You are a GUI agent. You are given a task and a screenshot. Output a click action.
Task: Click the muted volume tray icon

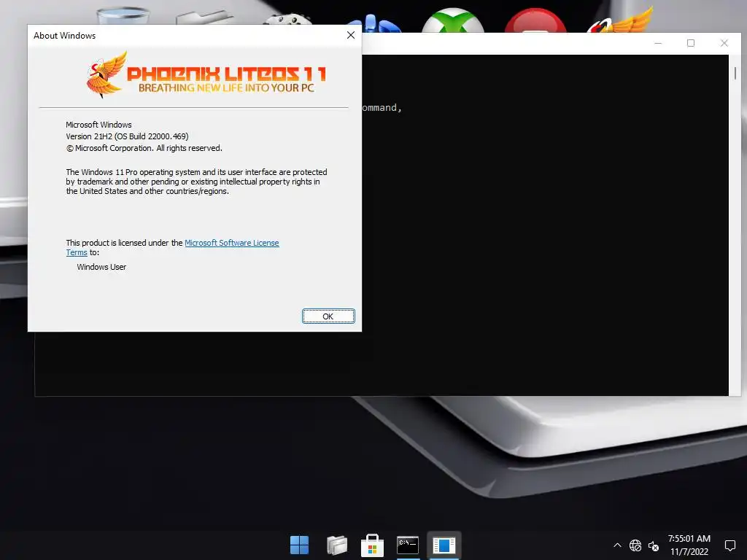[x=654, y=545]
